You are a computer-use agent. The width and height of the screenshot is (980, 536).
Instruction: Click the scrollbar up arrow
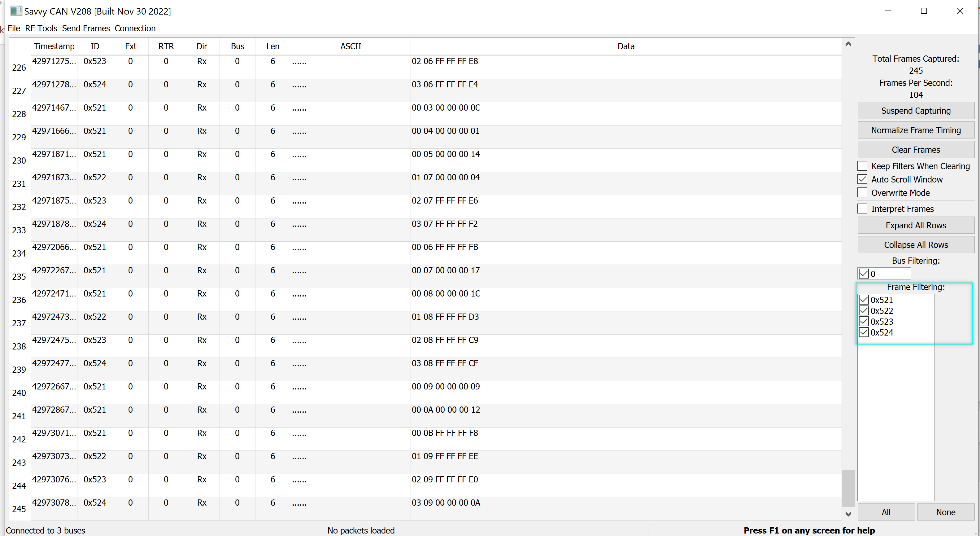coord(848,44)
